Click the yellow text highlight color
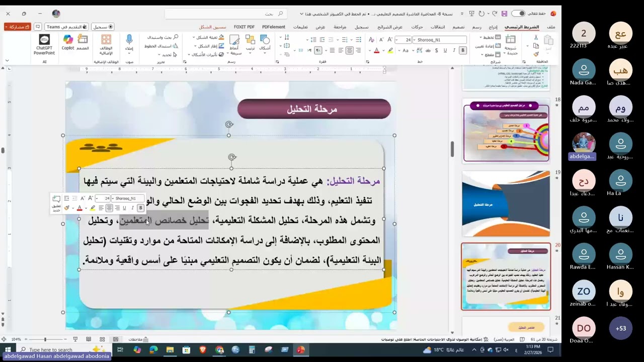The width and height of the screenshot is (644, 362). pyautogui.click(x=390, y=50)
